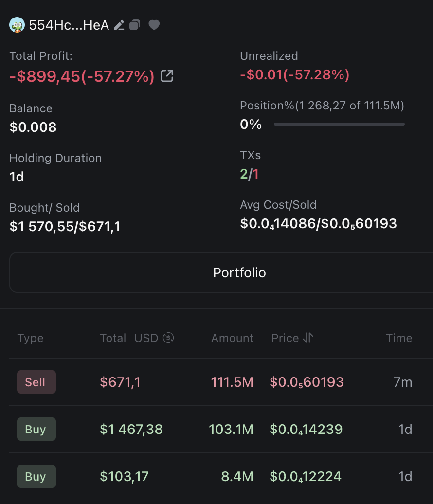Click the 7m timestamp of the sell
This screenshot has width=433, height=504.
click(x=403, y=382)
